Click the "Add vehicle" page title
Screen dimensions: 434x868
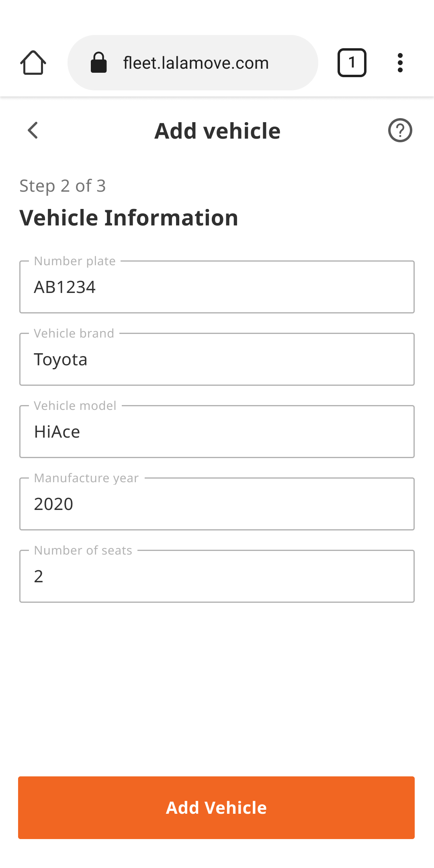click(x=217, y=131)
